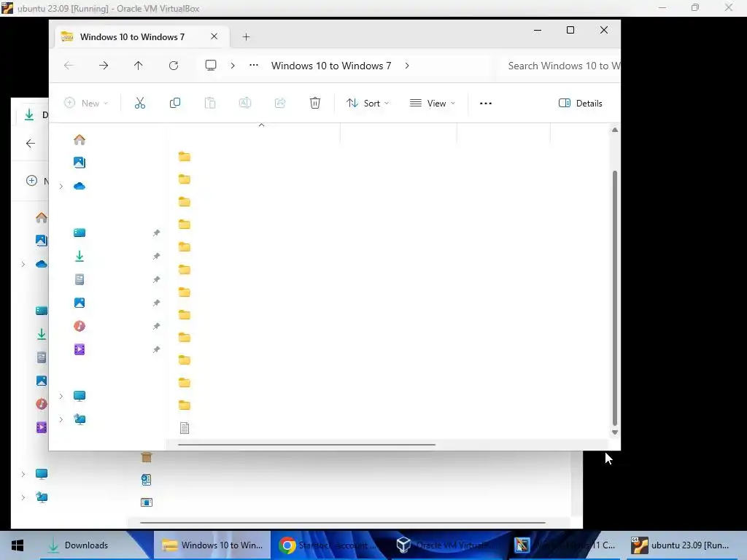Click the Cut scissors icon
Viewport: 747px width, 560px height.
139,103
